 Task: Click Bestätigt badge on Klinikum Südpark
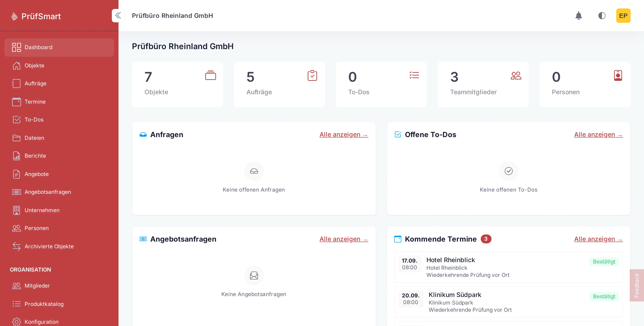pos(604,296)
